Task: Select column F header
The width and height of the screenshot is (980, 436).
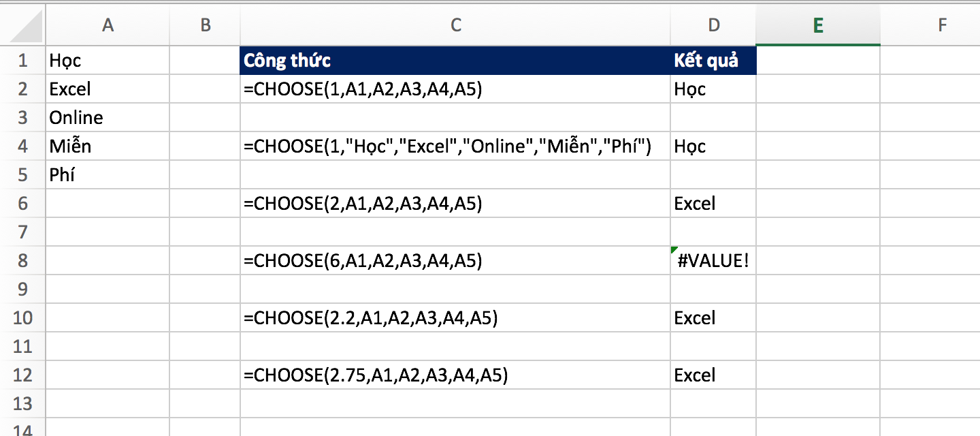Action: [942, 26]
